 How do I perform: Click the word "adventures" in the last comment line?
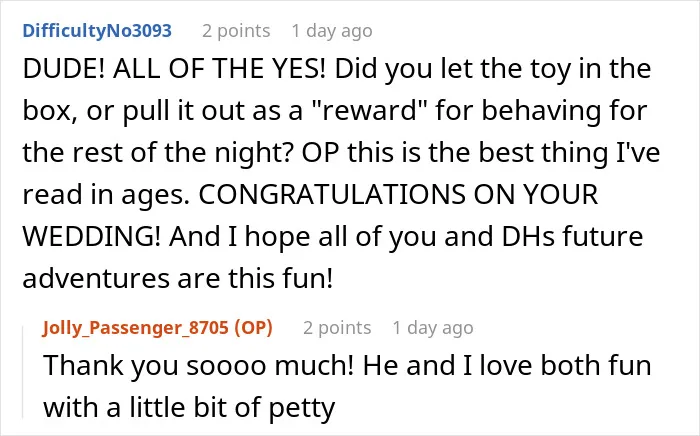tap(96, 278)
